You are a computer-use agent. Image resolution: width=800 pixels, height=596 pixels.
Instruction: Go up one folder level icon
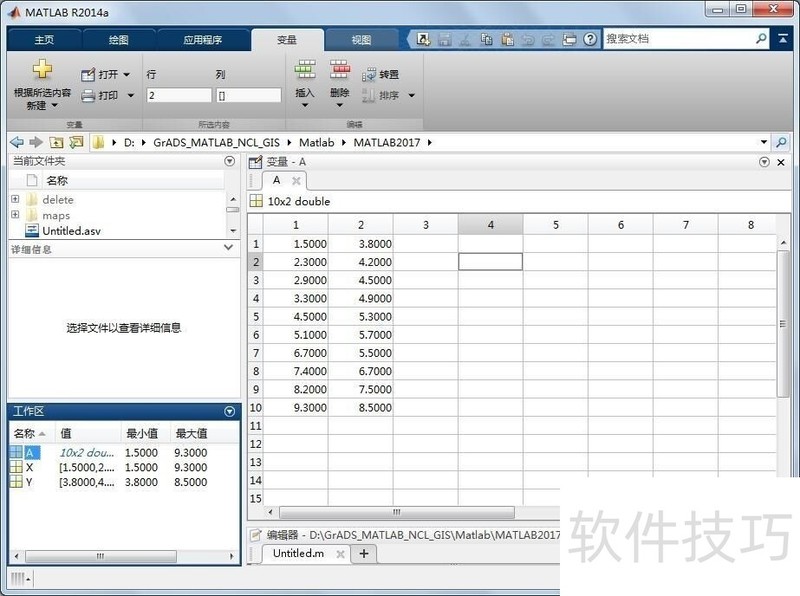tap(56, 142)
